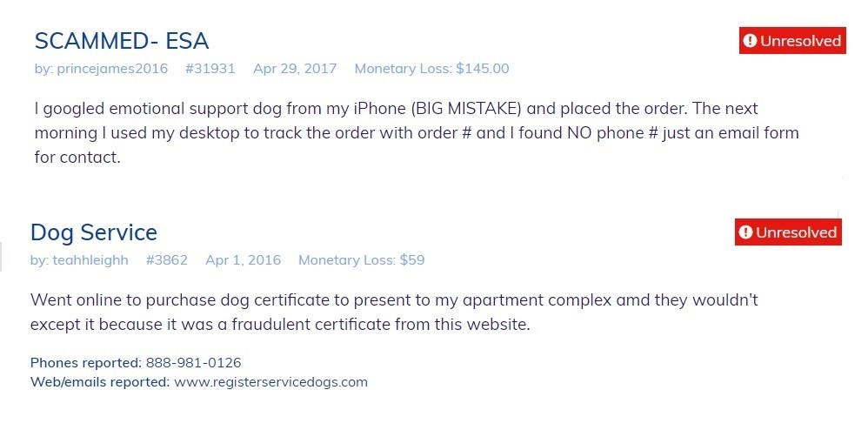Image resolution: width=868 pixels, height=437 pixels.
Task: Click the Apr 1, 2016 date
Action: 243,260
